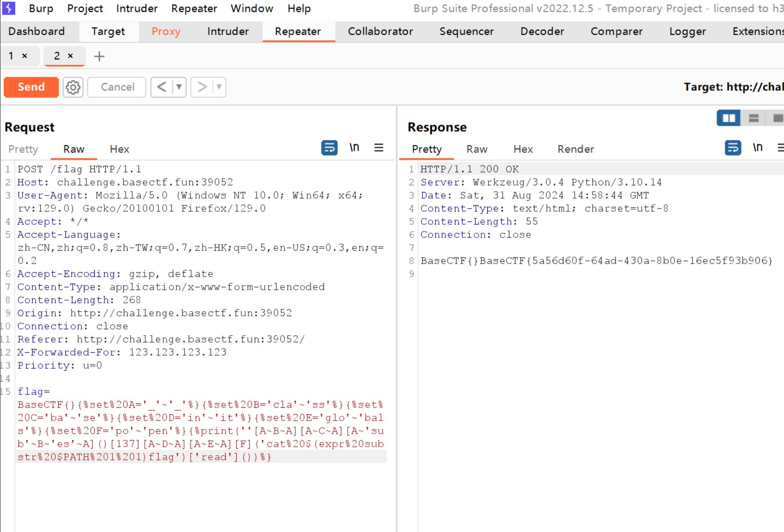Viewport: 784px width, 532px height.
Task: Open the Request panel hamburger options menu
Action: point(378,148)
